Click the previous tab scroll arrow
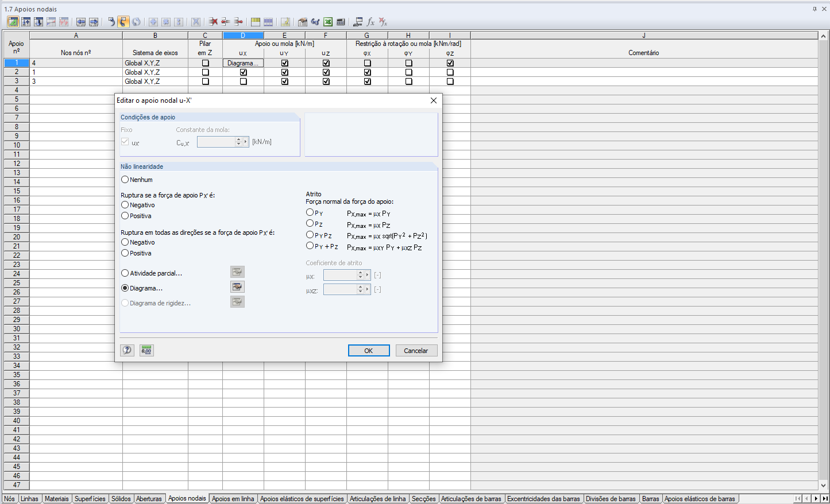The height and width of the screenshot is (504, 830). click(806, 499)
